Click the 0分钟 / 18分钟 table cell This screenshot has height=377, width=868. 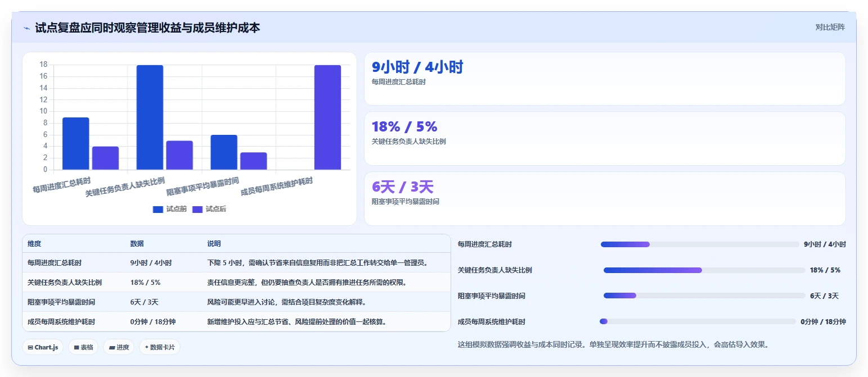pos(153,321)
